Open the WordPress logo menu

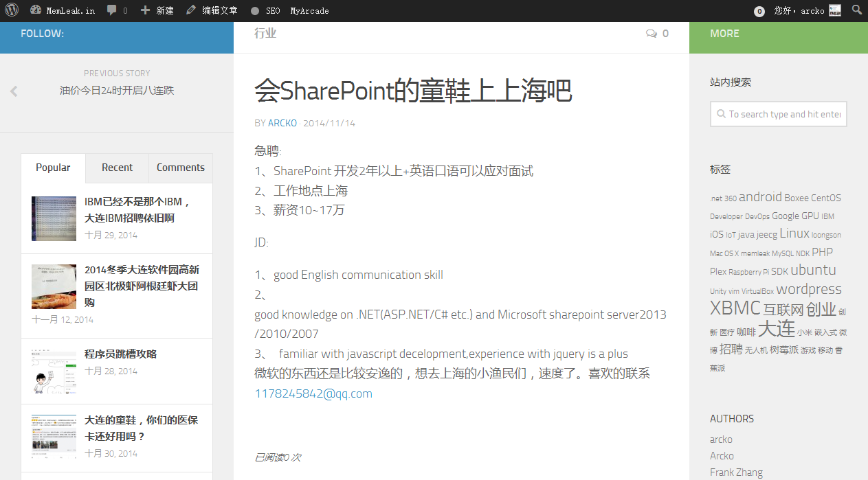pyautogui.click(x=12, y=10)
